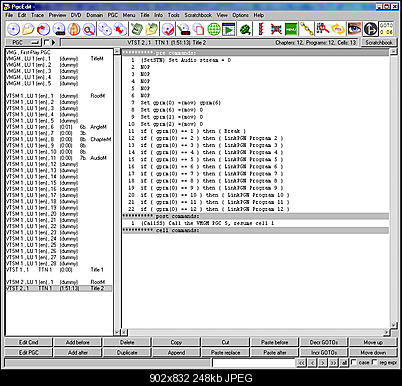Image resolution: width=402 pixels, height=386 pixels.
Task: Select the post command Call the VMGM PGC 5
Action: (255, 223)
